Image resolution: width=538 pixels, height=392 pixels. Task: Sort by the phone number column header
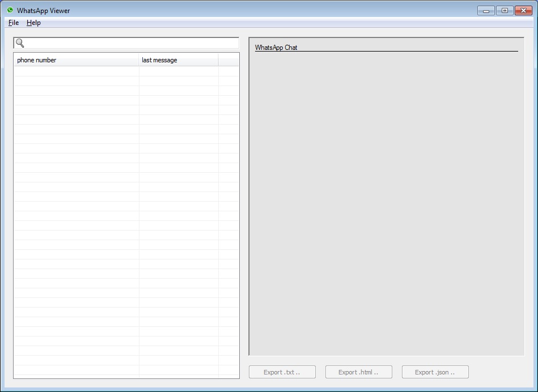click(76, 60)
